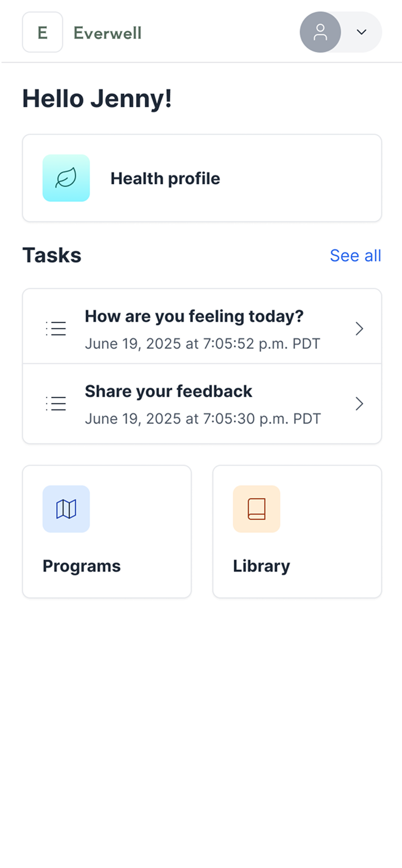
Task: Open the Library card
Action: (297, 531)
